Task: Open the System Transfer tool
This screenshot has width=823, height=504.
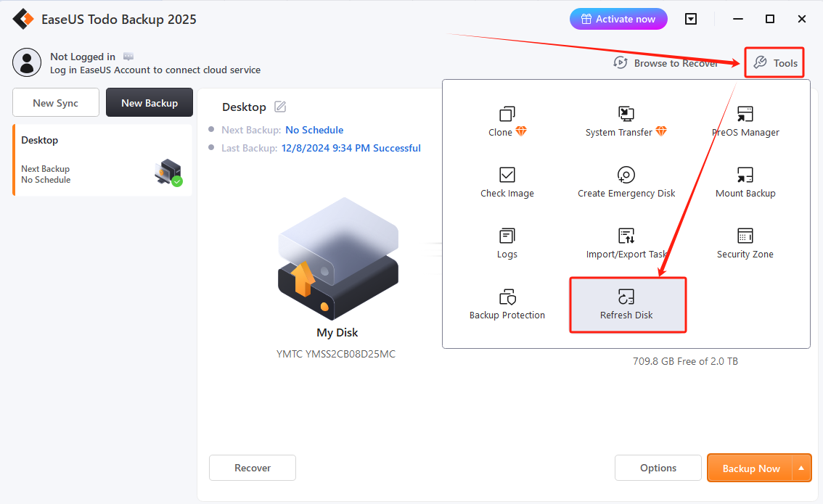Action: tap(626, 122)
